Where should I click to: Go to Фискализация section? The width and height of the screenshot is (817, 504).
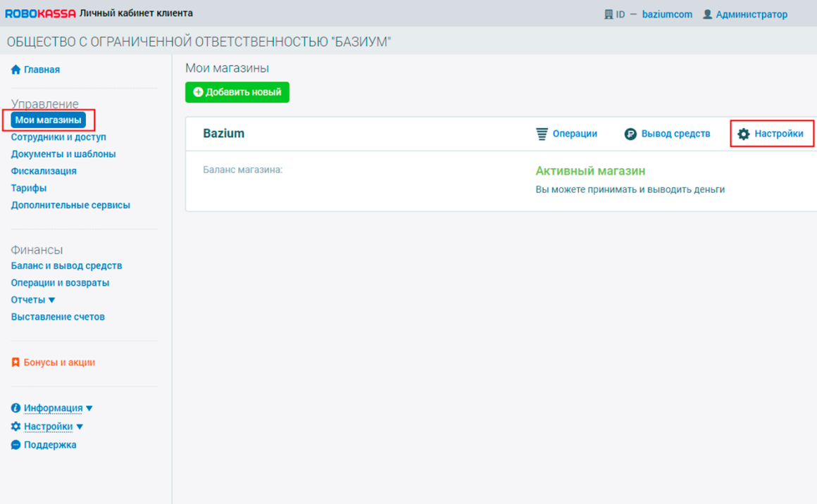tap(44, 171)
